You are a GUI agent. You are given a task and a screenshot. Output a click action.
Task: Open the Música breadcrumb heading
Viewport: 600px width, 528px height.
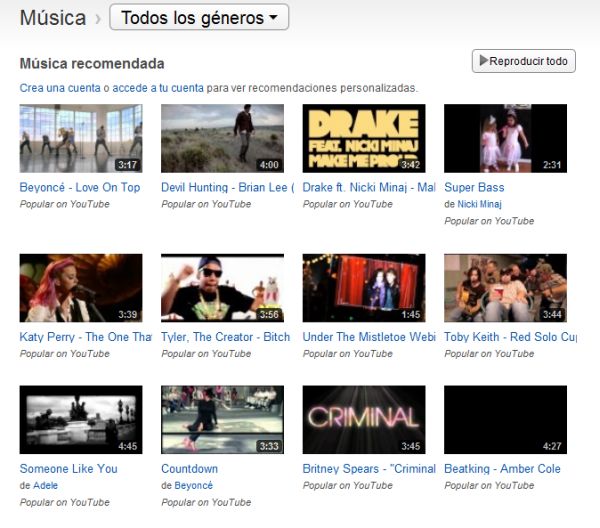click(53, 18)
